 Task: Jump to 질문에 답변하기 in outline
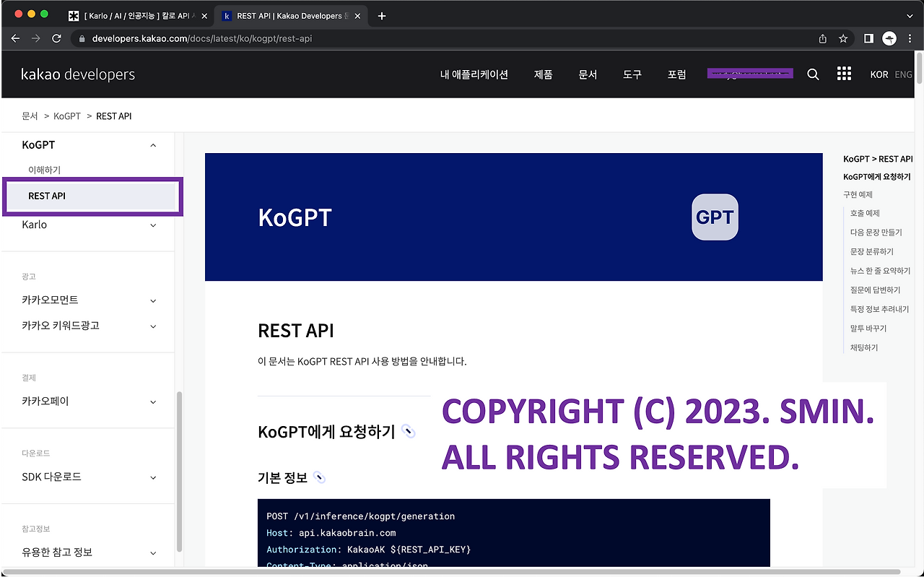(875, 290)
